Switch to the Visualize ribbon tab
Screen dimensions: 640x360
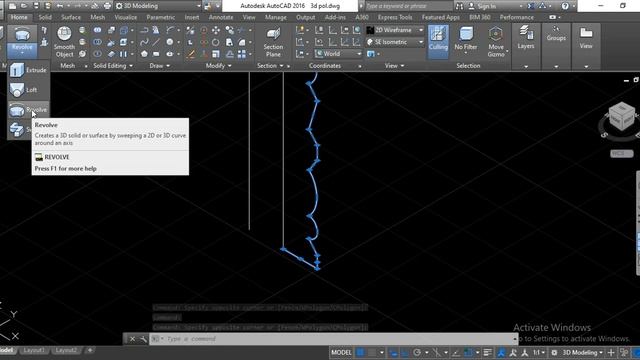[x=126, y=17]
